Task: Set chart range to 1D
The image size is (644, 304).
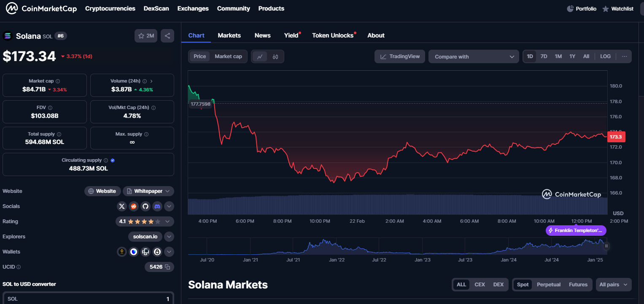Action: (530, 56)
